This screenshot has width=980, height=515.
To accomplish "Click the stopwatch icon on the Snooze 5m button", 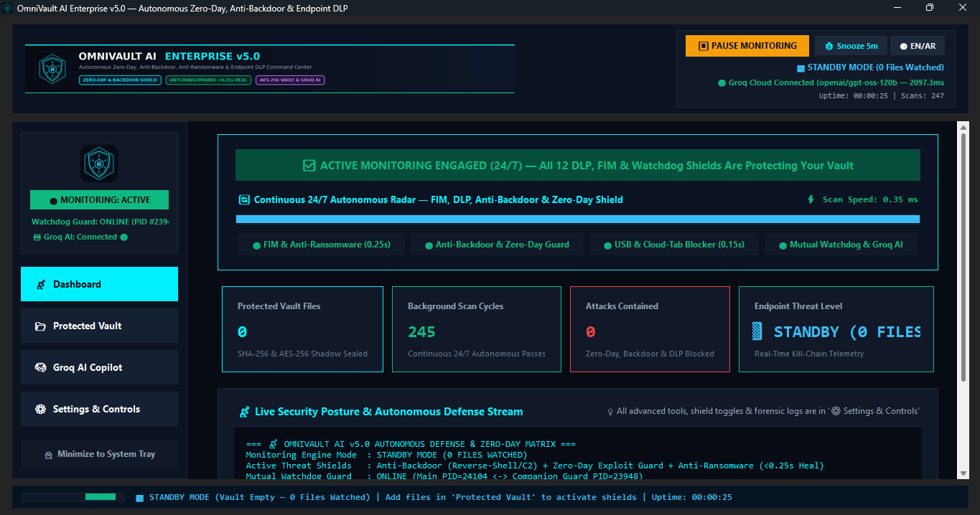I will pyautogui.click(x=829, y=46).
